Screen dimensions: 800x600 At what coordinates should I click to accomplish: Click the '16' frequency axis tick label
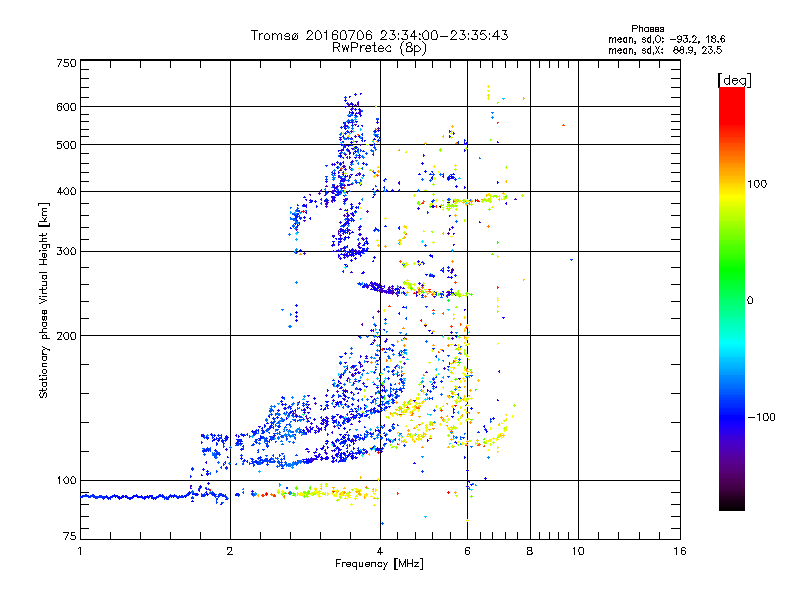click(680, 551)
